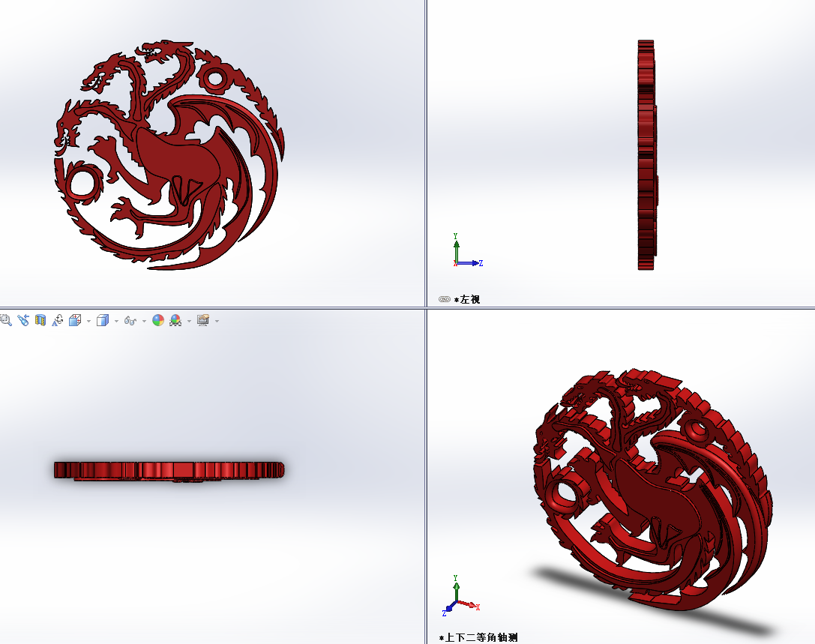Select the model edge in left view

coord(647,155)
